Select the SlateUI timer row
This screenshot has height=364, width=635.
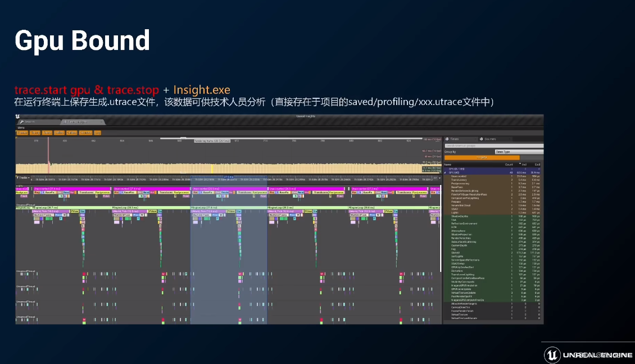(493, 253)
